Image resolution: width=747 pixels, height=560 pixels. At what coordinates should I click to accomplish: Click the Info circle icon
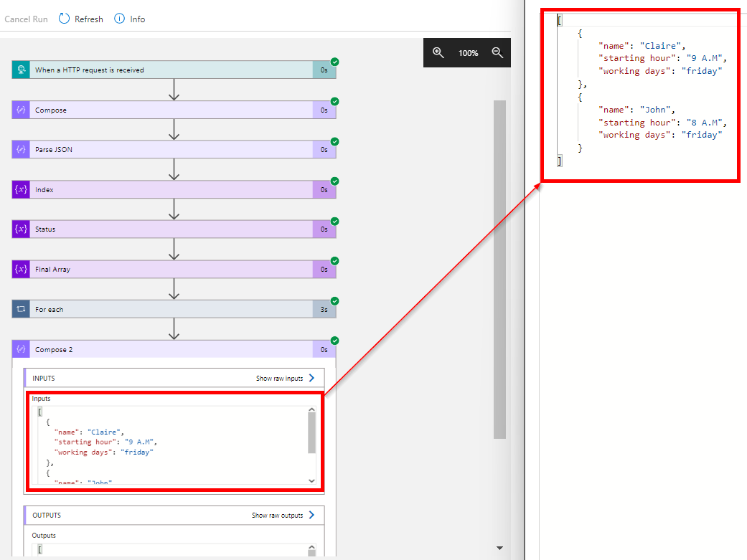(119, 19)
